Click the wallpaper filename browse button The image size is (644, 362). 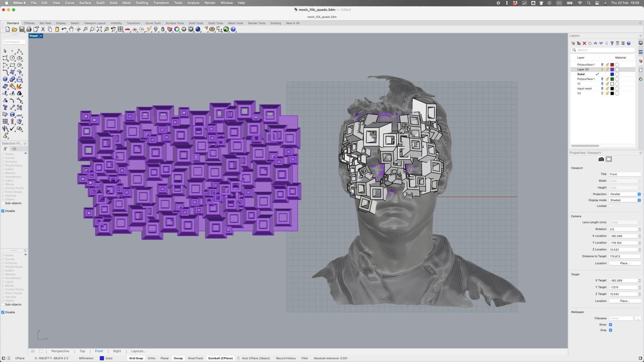638,318
